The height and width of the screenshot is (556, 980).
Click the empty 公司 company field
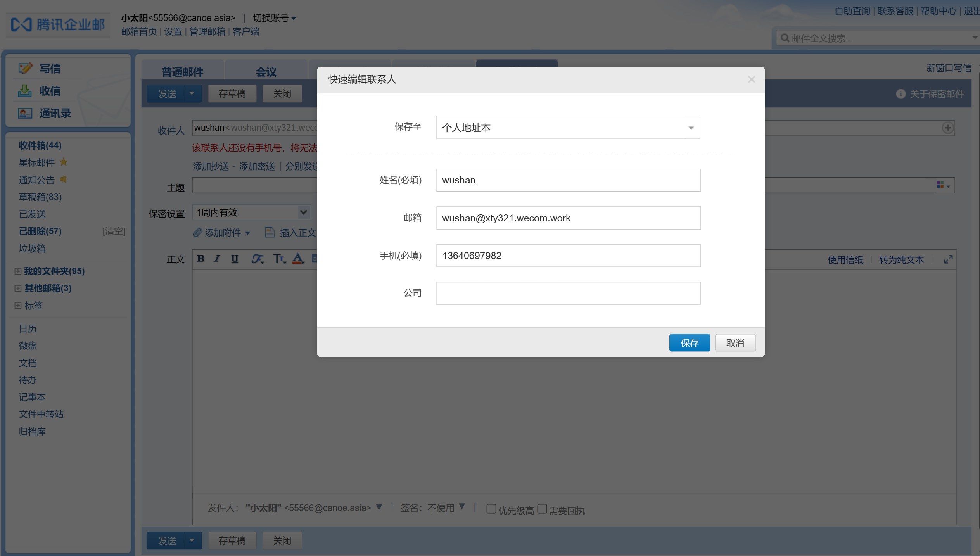[x=568, y=293]
